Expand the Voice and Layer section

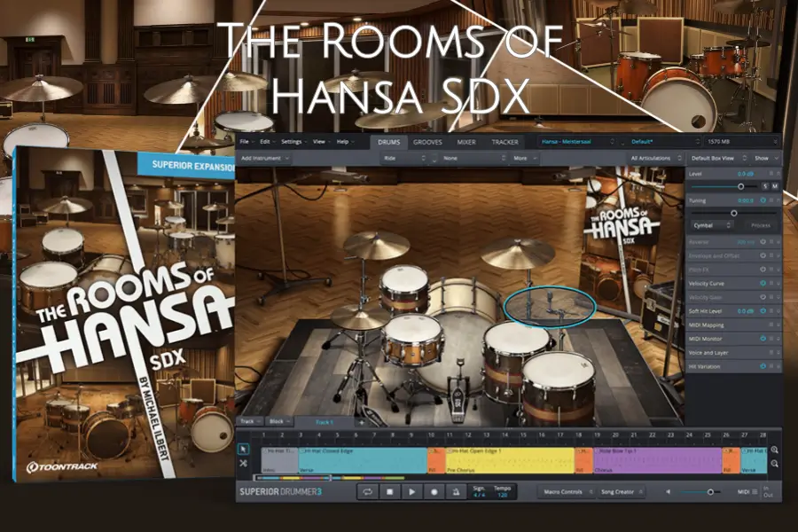coord(778,352)
